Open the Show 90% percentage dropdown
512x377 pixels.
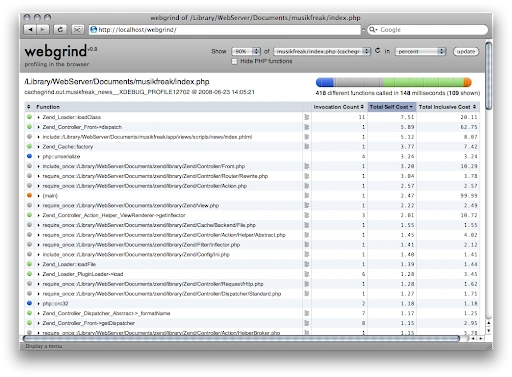tap(246, 51)
